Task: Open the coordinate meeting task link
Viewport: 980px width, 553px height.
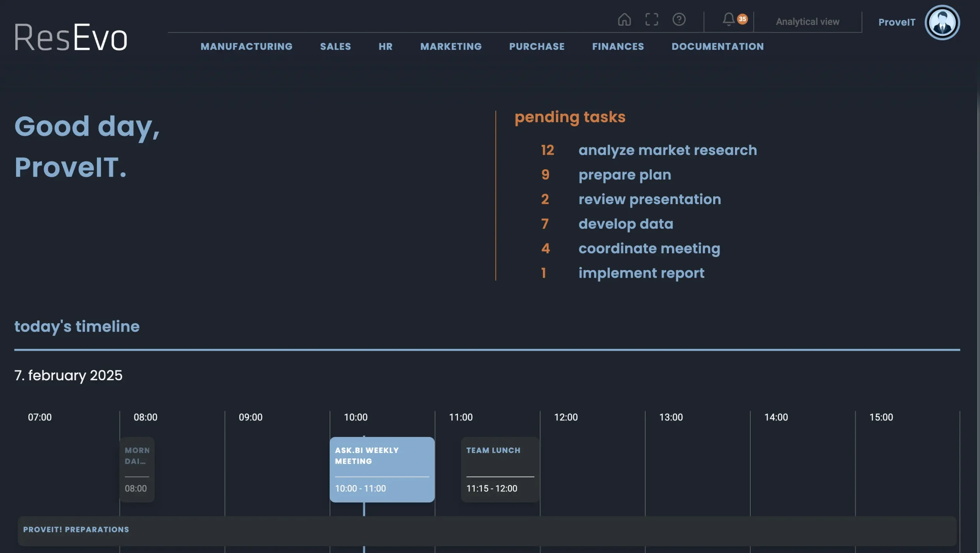Action: [649, 249]
